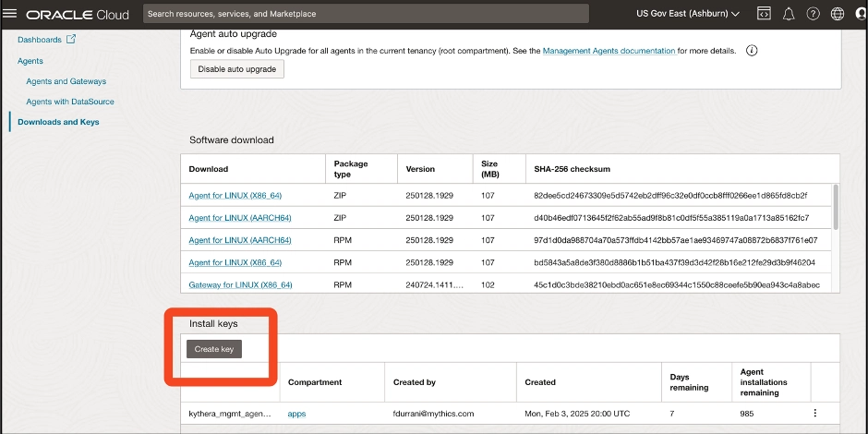Screen dimensions: 868x434
Task: Download Agent for LINUX (AARCH64) RPM
Action: click(x=240, y=240)
